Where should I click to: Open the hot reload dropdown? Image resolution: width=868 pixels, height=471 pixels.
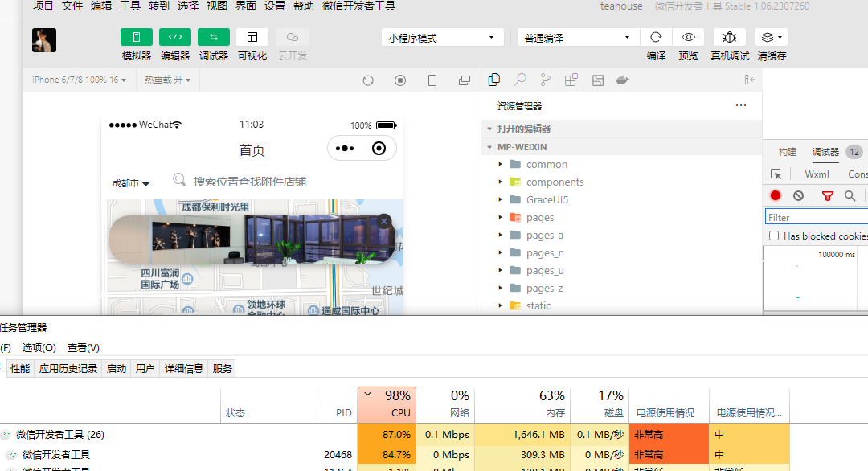[168, 80]
